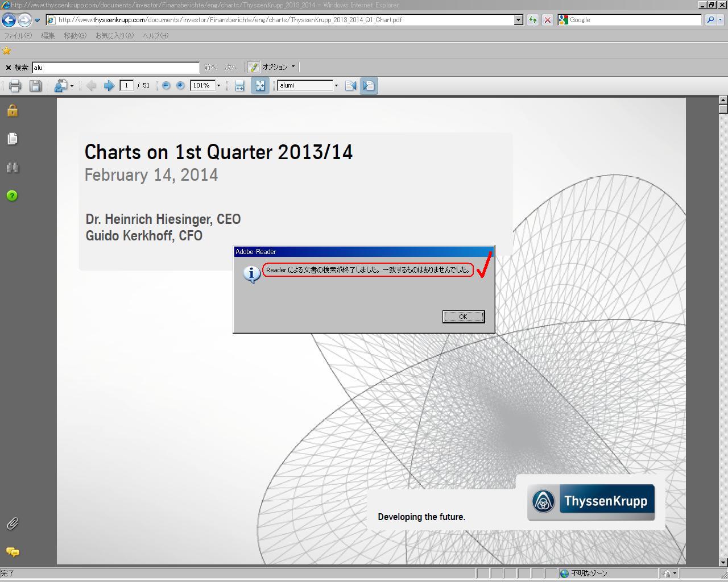Click the Print icon in PDF toolbar
The height and width of the screenshot is (582, 728).
[x=15, y=86]
